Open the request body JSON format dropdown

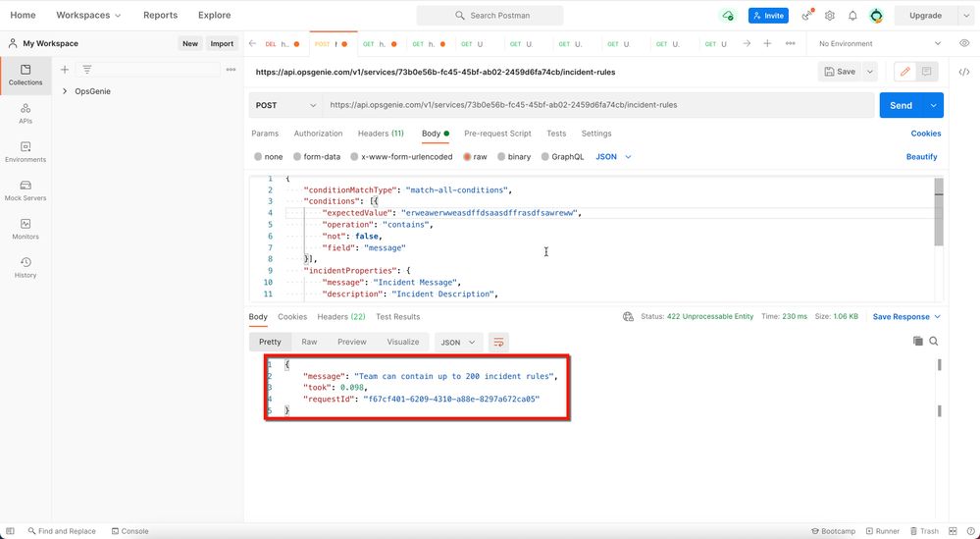pyautogui.click(x=613, y=157)
